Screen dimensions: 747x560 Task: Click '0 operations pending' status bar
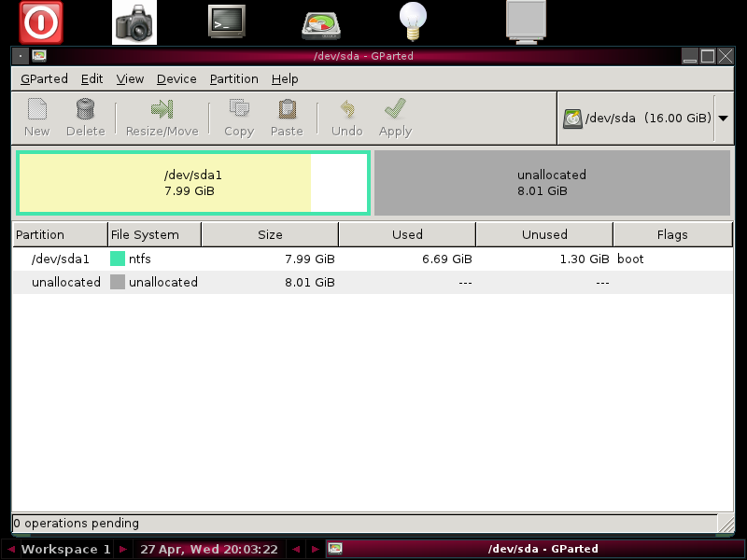point(365,523)
